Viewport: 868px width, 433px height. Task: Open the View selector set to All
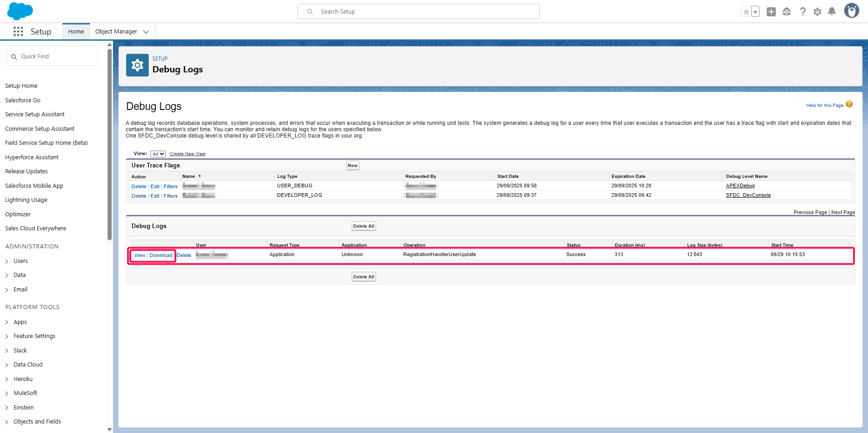(158, 154)
